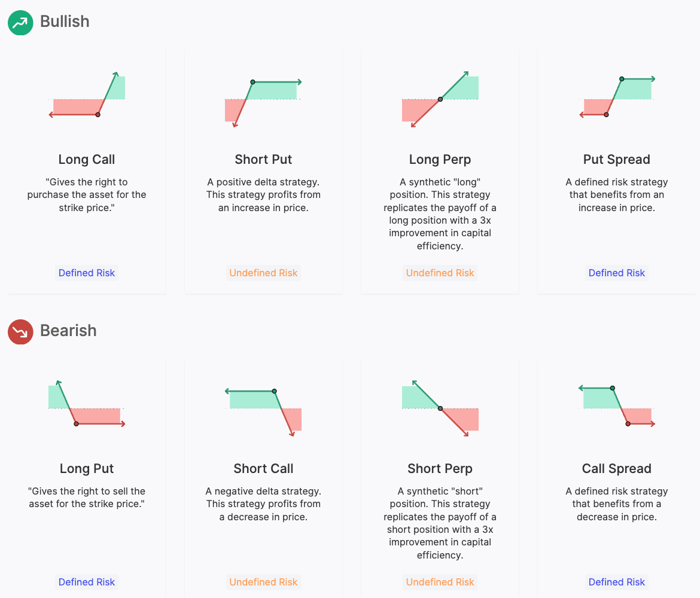
Task: Open the Short Perp strategy card description
Action: coord(440,523)
